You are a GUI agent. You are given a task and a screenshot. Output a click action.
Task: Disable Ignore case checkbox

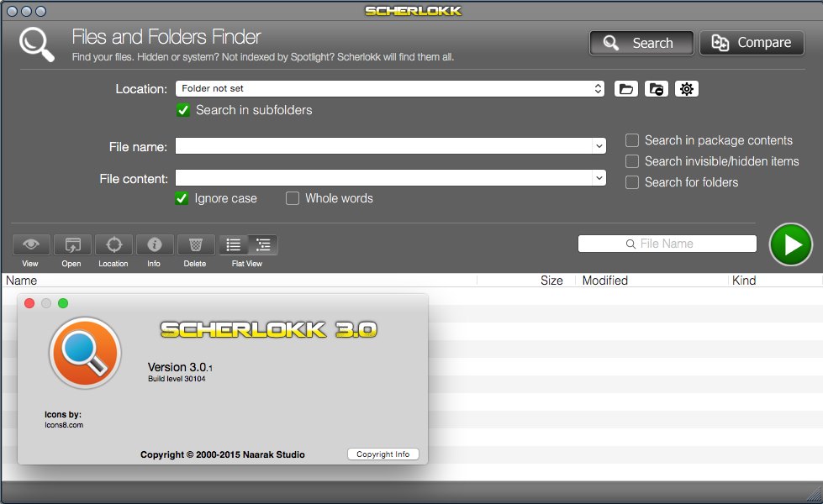(182, 198)
